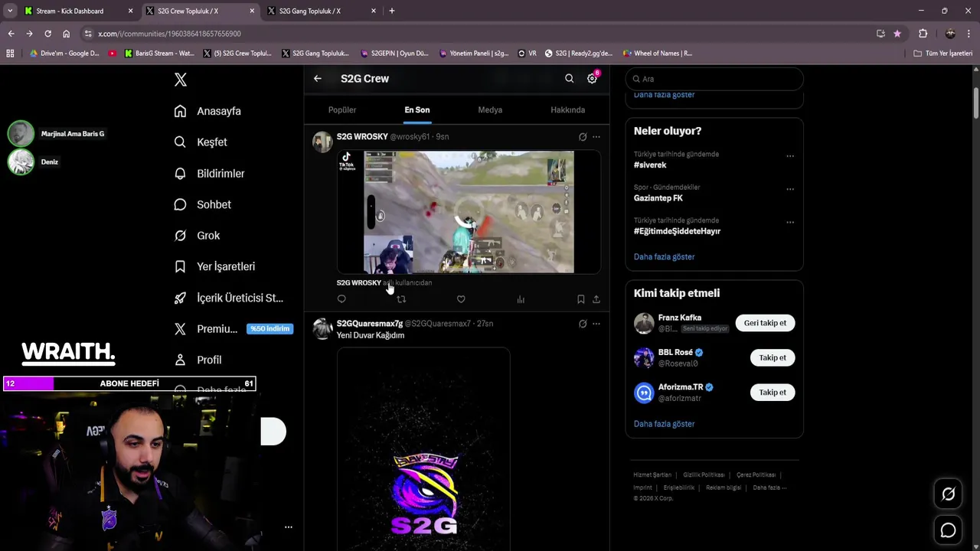Follow Aforizma.TR
Viewport: 980px width, 551px height.
(x=773, y=393)
